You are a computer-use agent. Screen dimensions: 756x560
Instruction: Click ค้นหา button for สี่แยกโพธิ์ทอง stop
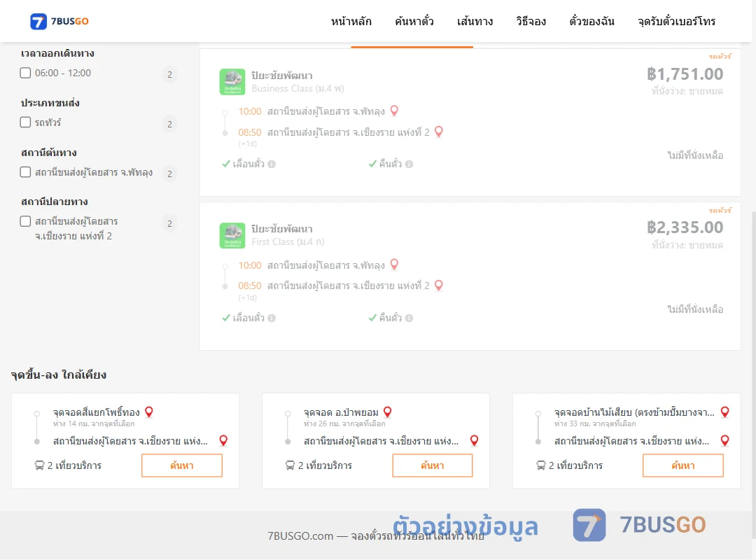pos(182,465)
